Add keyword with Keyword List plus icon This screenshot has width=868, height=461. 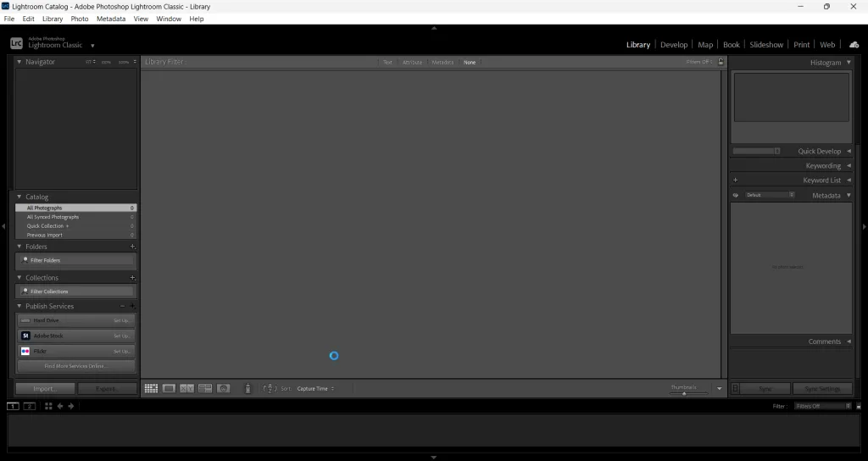[735, 180]
